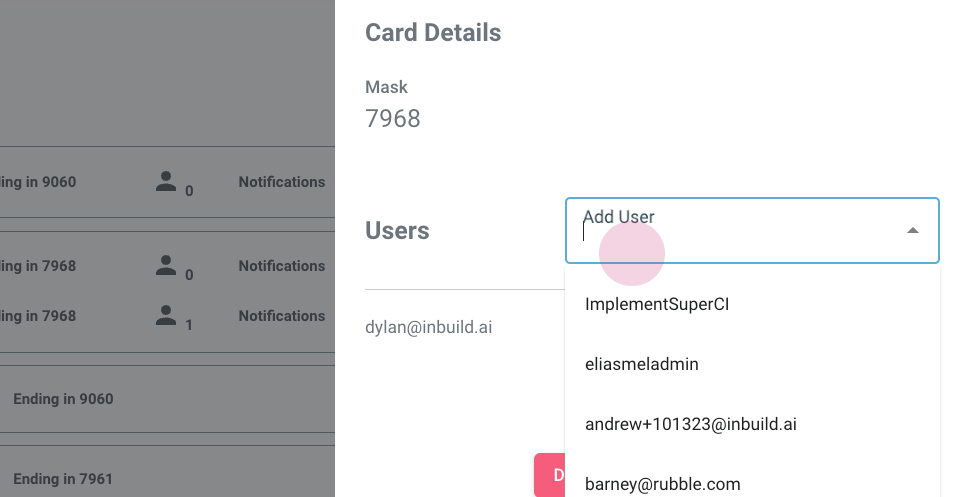Screen dimensions: 960x497
Task: Expand the Add User dropdown arrow
Action: tap(912, 231)
